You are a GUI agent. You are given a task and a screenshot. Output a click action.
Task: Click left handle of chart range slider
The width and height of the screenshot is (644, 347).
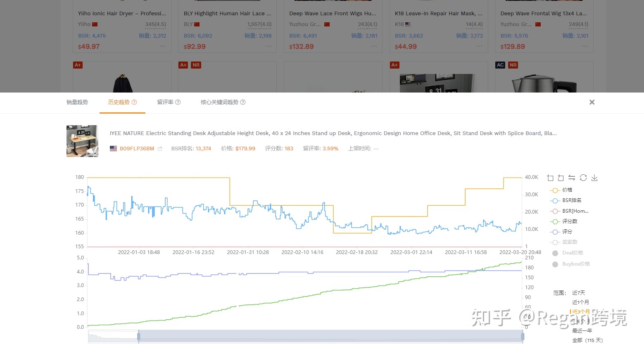[x=139, y=337]
